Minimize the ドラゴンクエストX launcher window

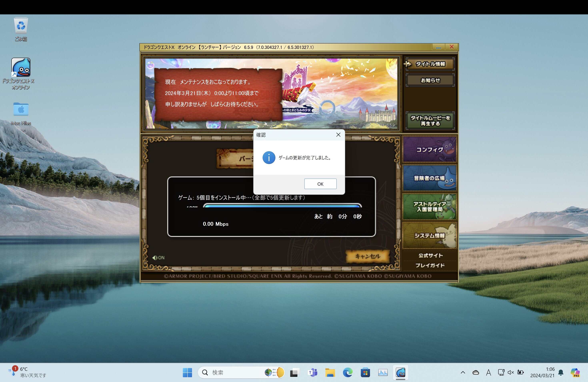439,47
